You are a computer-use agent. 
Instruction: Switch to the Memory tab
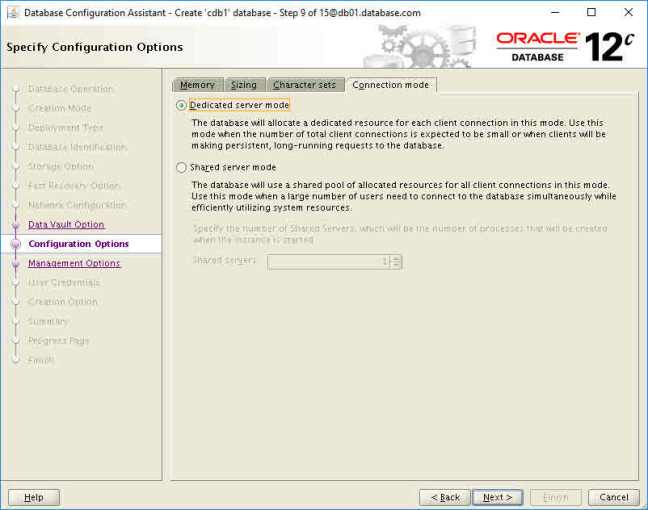pos(197,85)
